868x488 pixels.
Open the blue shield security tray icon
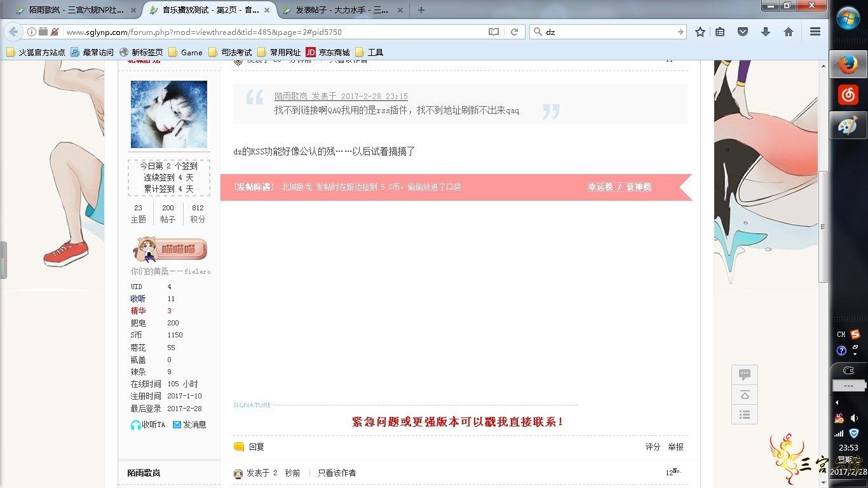click(855, 433)
